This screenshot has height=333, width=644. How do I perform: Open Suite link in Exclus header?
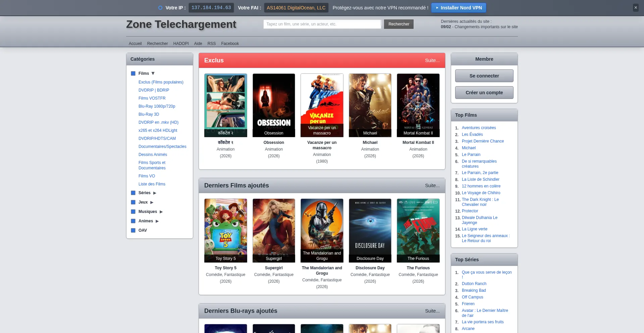(x=432, y=60)
